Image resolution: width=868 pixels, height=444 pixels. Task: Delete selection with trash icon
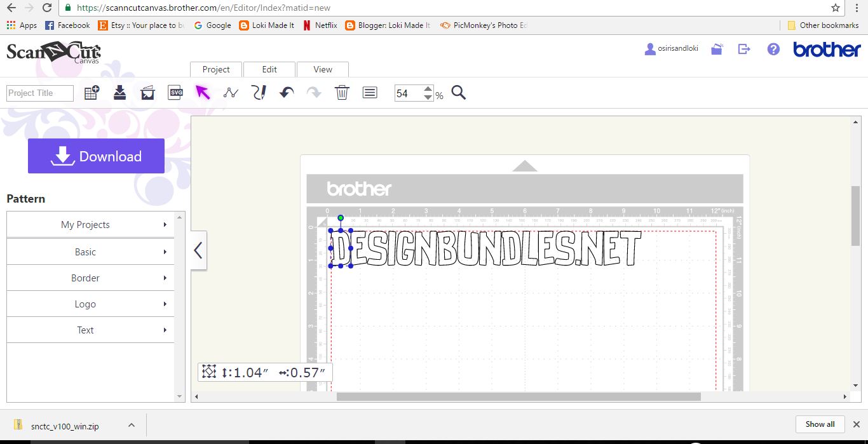pyautogui.click(x=342, y=93)
